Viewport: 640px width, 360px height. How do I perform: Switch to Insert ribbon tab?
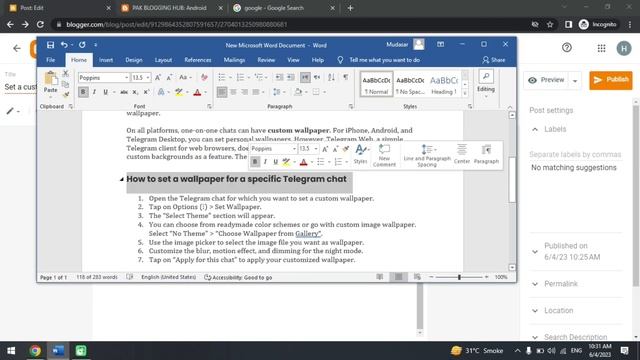[106, 60]
